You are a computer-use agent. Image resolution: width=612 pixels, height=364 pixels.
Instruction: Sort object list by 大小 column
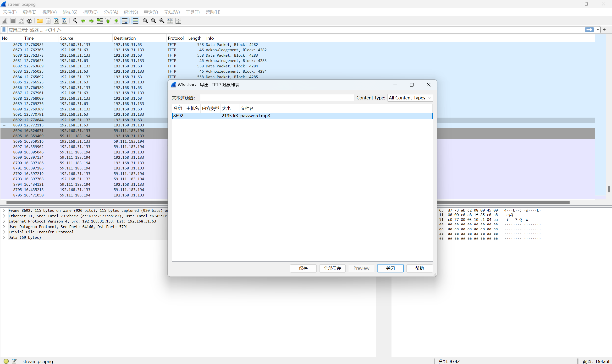pyautogui.click(x=230, y=109)
